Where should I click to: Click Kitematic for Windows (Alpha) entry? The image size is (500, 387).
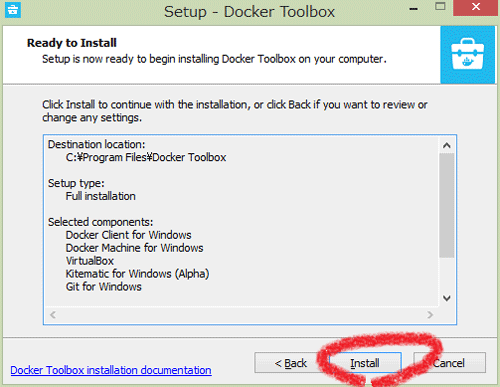point(137,274)
